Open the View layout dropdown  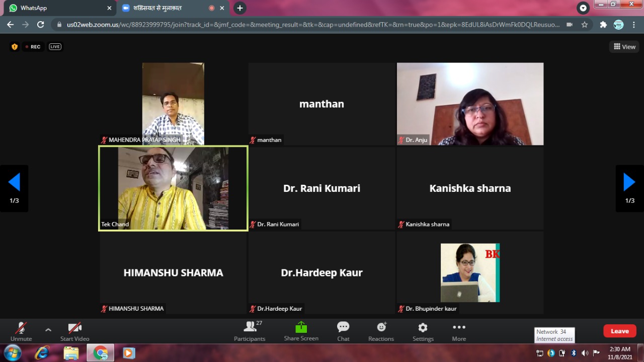[x=624, y=47]
